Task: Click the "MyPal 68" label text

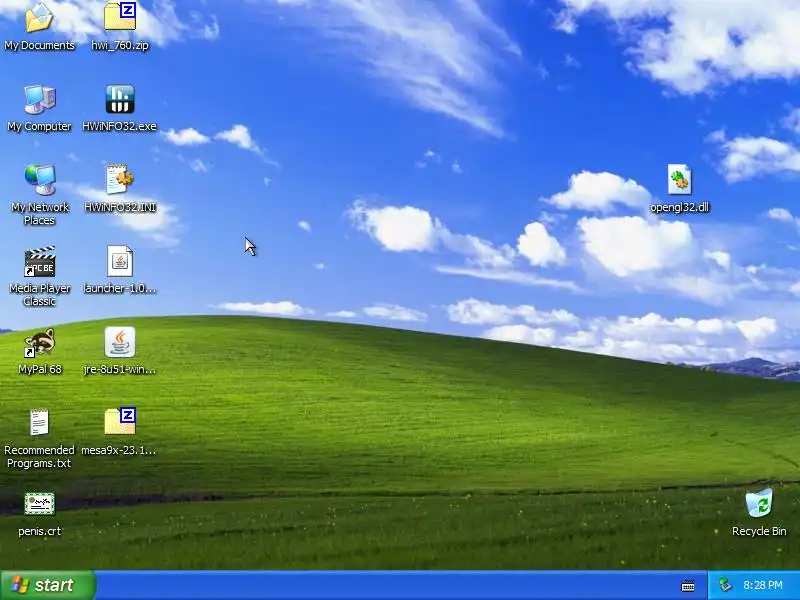Action: click(x=40, y=369)
